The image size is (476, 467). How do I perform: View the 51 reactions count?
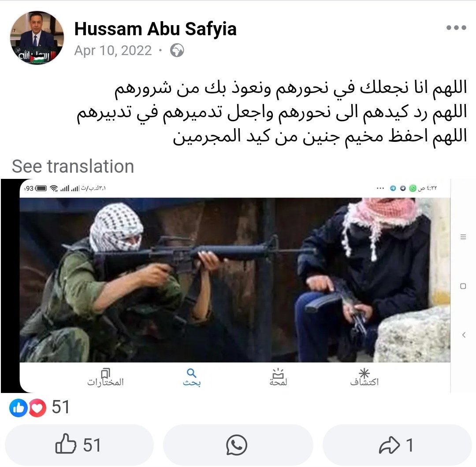click(61, 407)
